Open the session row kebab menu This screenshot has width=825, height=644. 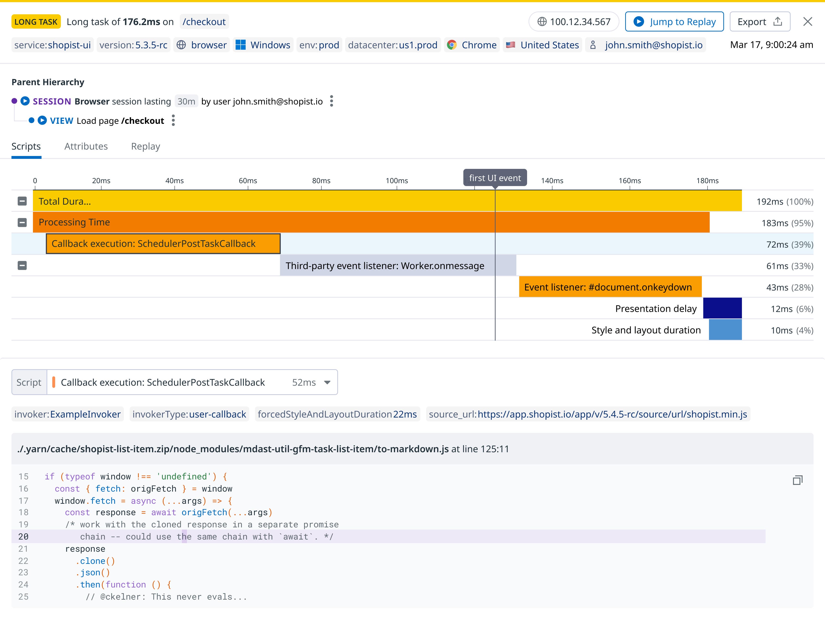(x=331, y=101)
